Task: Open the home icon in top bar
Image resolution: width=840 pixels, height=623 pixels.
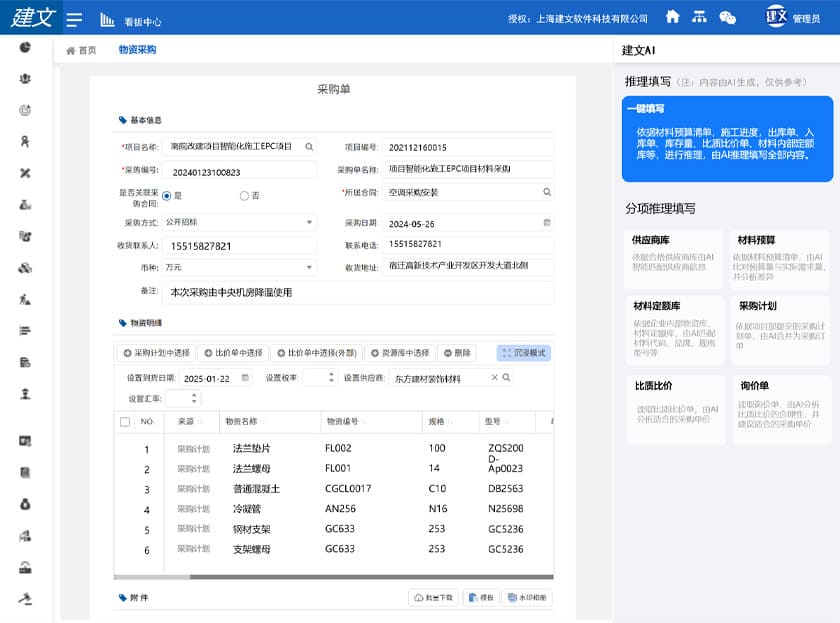Action: pos(673,17)
